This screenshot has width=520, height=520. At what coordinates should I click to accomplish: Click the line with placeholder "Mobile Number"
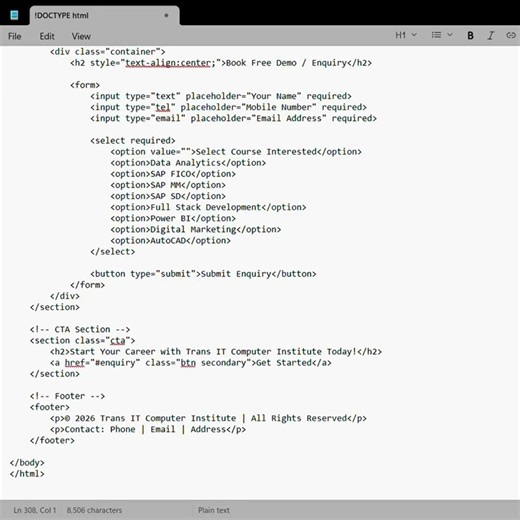pyautogui.click(x=228, y=107)
